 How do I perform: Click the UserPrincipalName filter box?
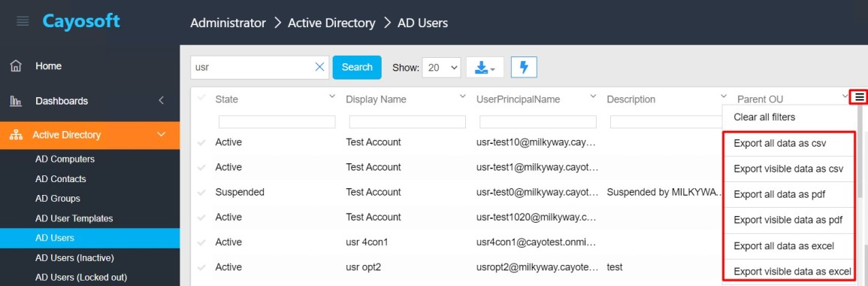tap(538, 122)
